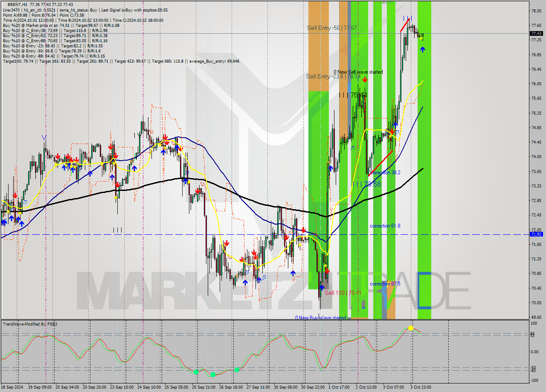Click the "2 Oct 12:00" time label
This screenshot has height=392, width=546.
tap(367, 387)
